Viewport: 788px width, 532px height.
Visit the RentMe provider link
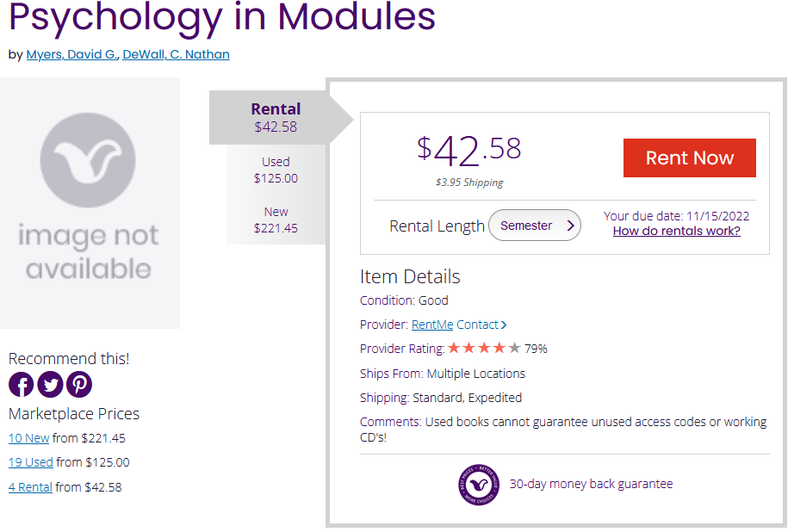(x=432, y=325)
